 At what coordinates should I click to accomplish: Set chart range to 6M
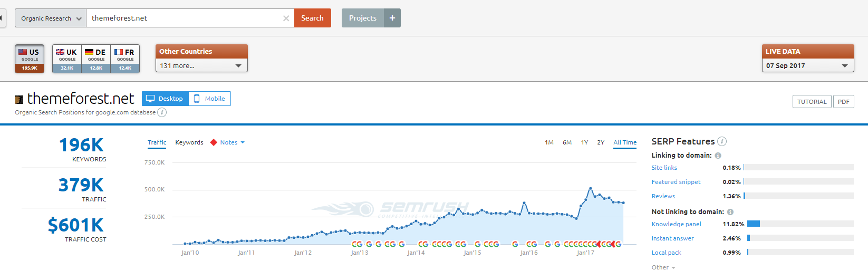(x=567, y=142)
